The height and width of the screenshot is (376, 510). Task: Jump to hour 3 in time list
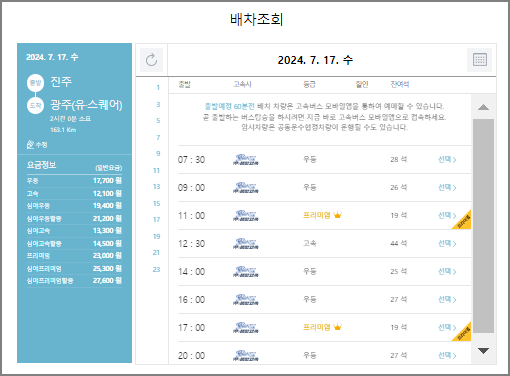coord(158,105)
